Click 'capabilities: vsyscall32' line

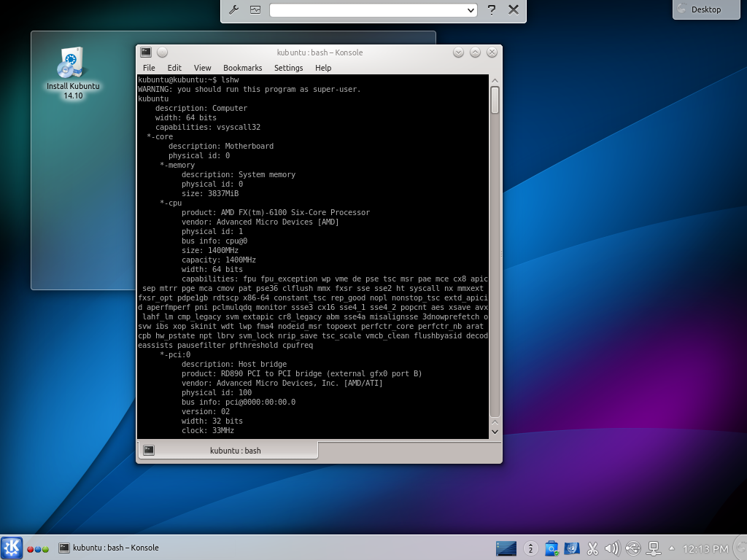pyautogui.click(x=208, y=127)
